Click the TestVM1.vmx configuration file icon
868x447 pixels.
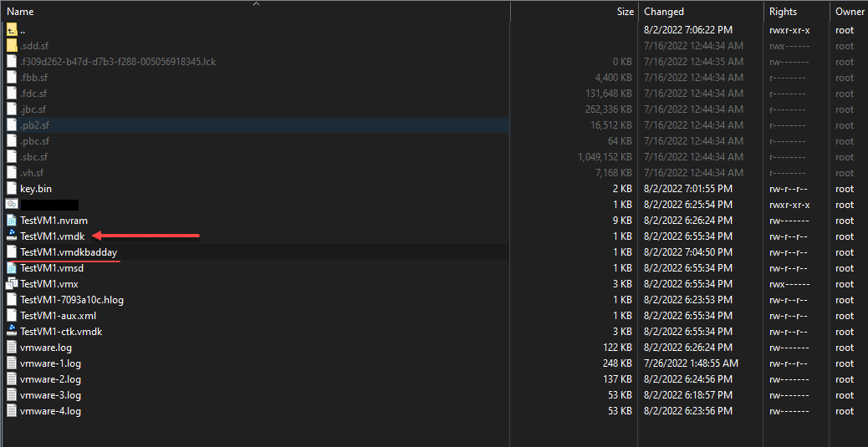point(12,284)
